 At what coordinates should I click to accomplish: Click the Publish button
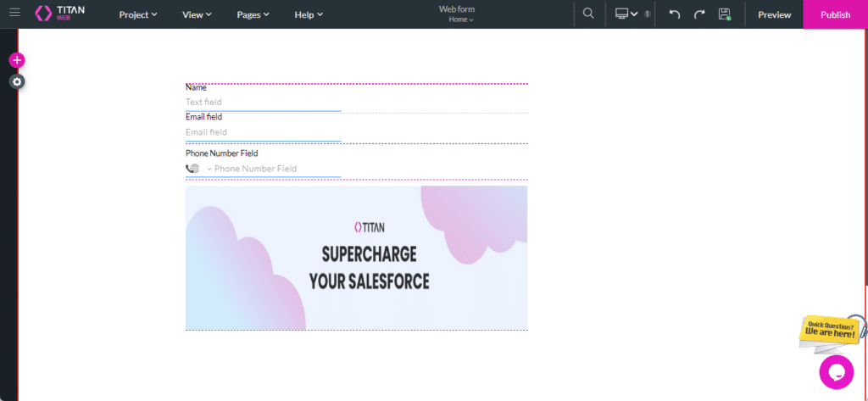(835, 14)
